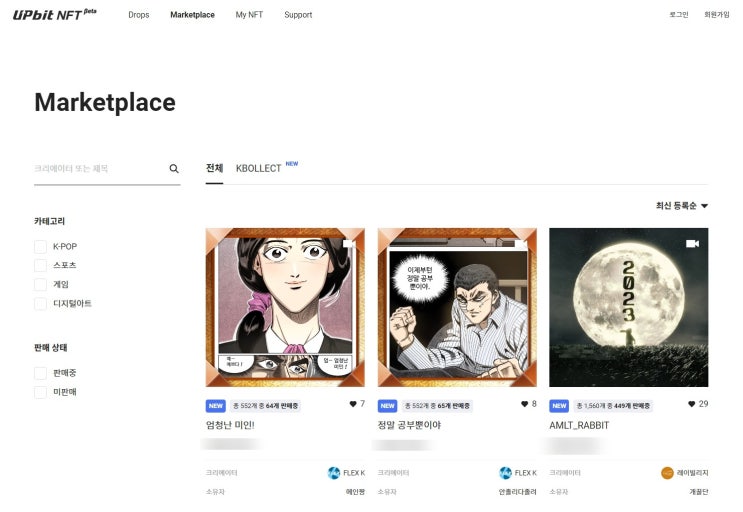Image resolution: width=743 pixels, height=512 pixels.
Task: Select the 전체 tab
Action: pos(214,168)
